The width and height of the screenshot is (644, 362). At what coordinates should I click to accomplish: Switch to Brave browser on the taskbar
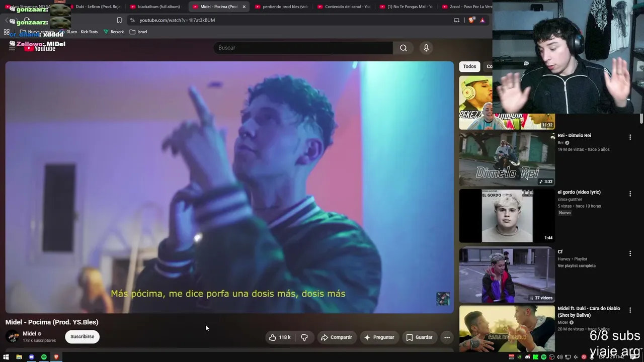point(56,357)
